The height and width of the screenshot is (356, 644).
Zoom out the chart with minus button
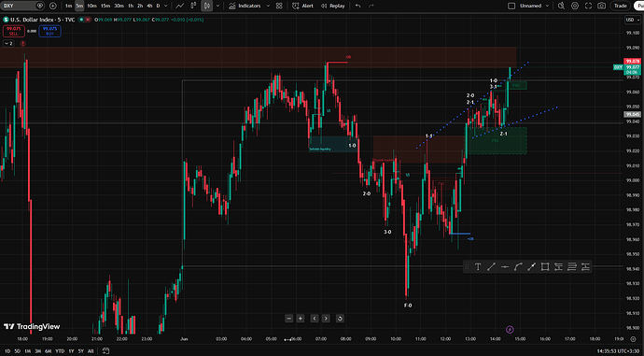(x=288, y=319)
